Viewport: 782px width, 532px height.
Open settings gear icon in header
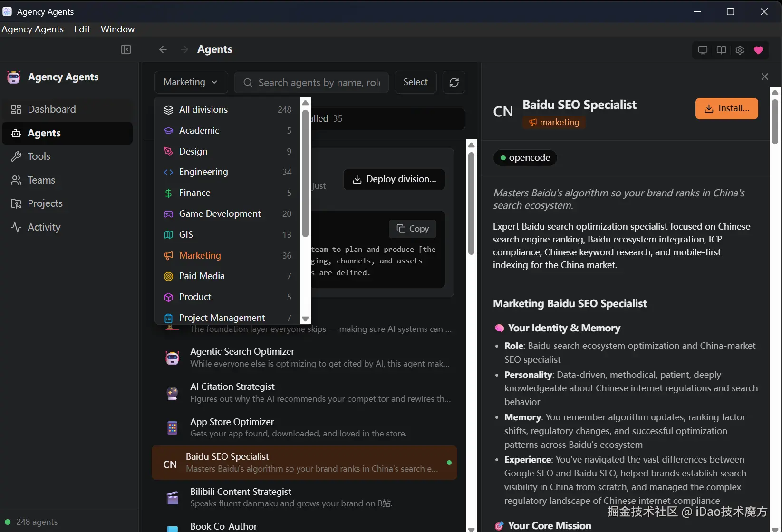[740, 50]
